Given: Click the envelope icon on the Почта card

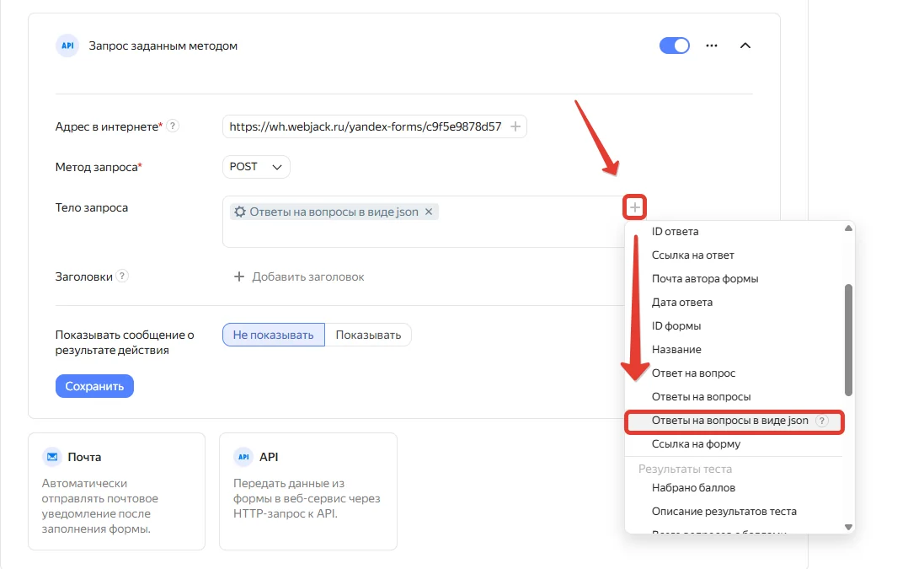Looking at the screenshot, I should (52, 456).
